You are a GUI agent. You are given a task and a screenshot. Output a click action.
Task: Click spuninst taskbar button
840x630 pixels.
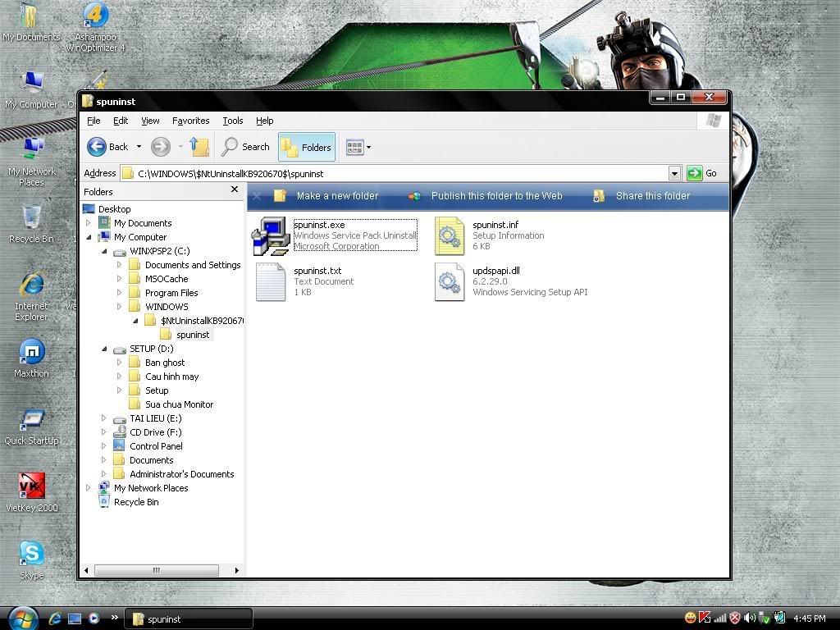[x=189, y=619]
